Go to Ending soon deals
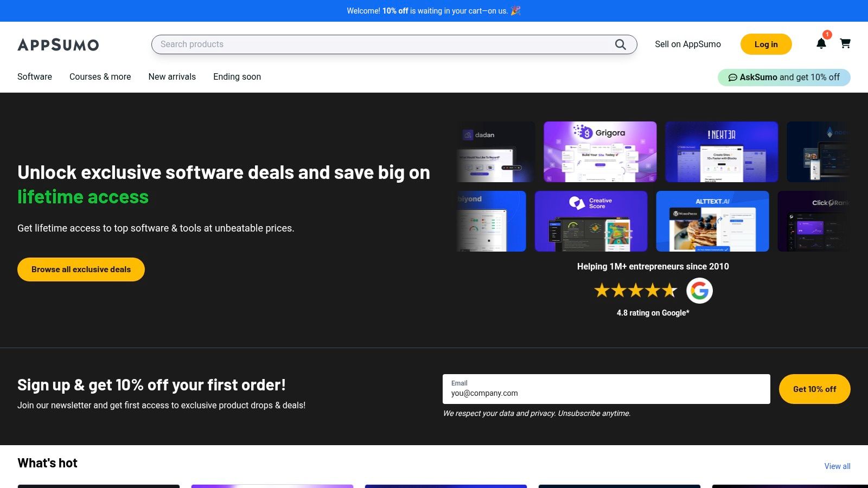 pyautogui.click(x=237, y=77)
